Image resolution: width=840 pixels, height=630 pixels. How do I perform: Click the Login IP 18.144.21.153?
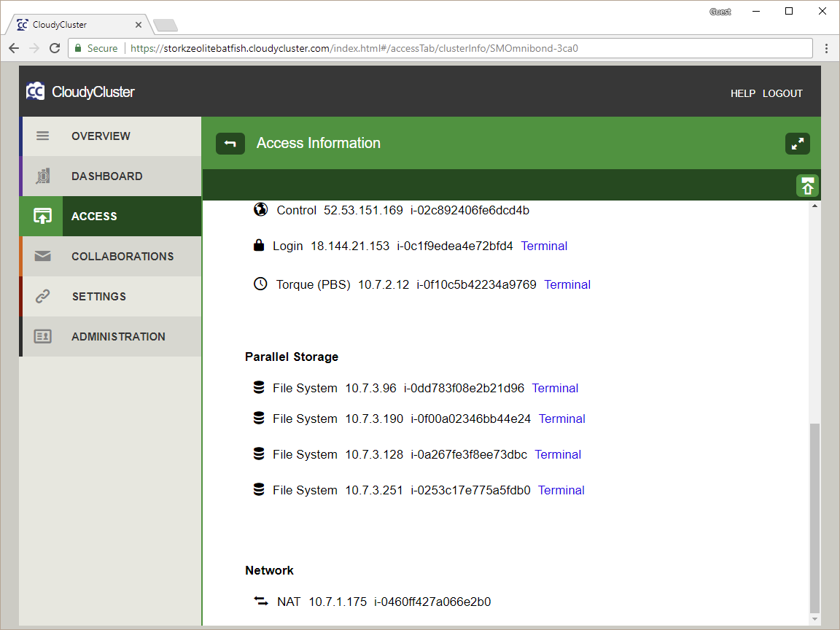[350, 246]
